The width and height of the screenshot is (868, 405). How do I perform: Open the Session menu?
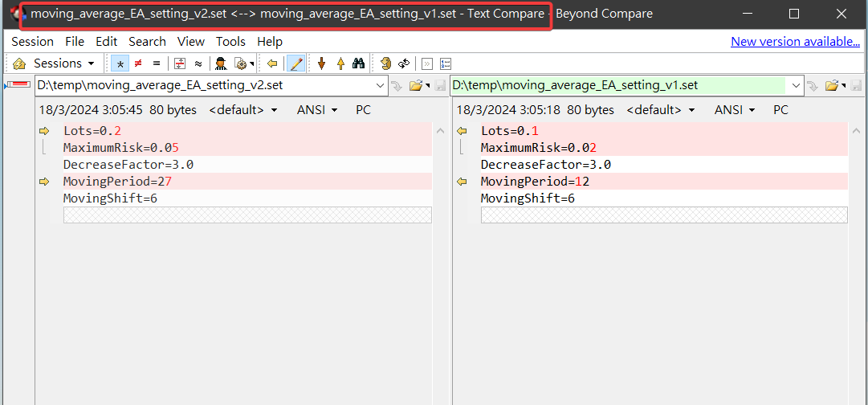click(x=33, y=42)
